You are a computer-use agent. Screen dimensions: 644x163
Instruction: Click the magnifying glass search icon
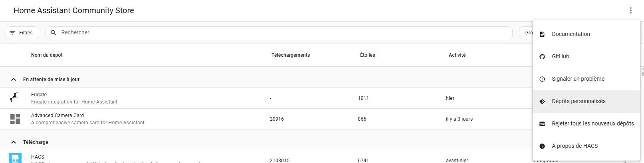pyautogui.click(x=54, y=33)
